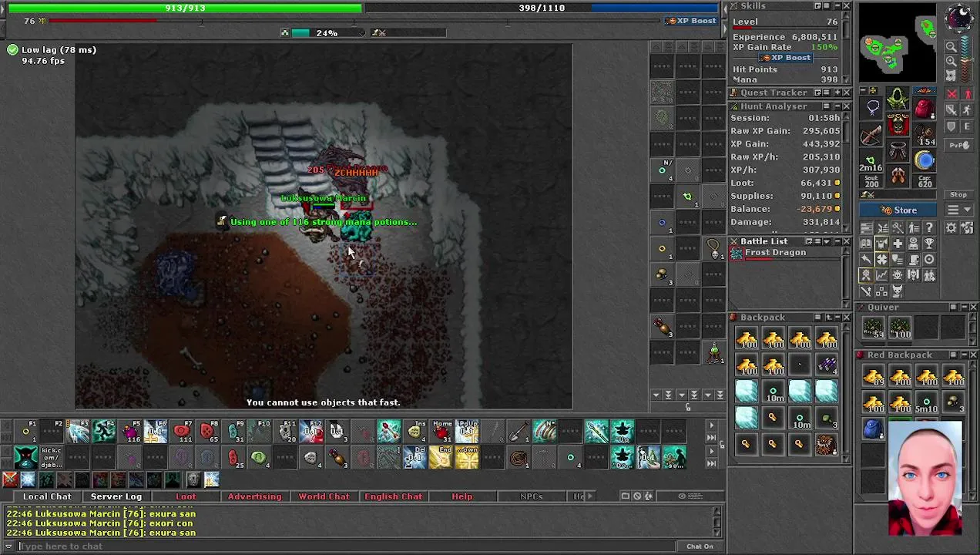Use the shovel hotkey slot

tap(519, 431)
